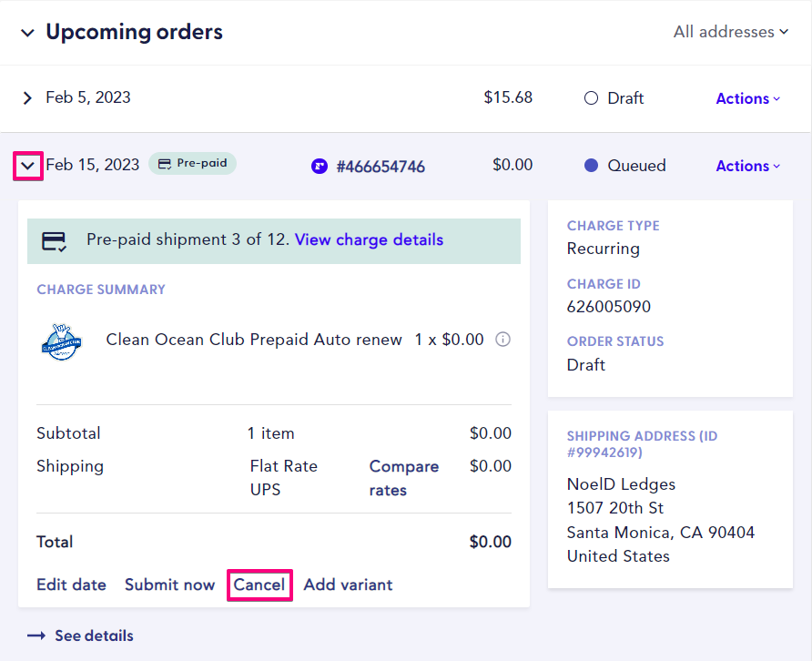Cancel the Feb 15 pre-paid order
This screenshot has width=812, height=661.
point(259,585)
